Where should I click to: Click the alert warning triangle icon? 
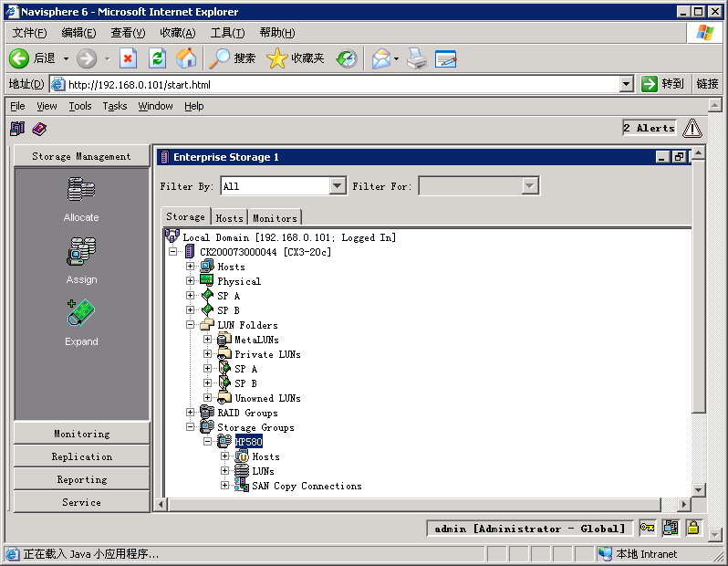coord(692,128)
